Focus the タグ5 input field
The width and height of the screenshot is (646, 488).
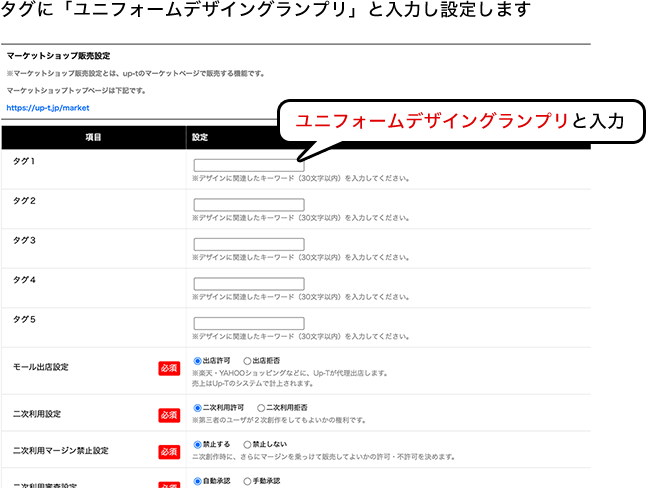249,322
